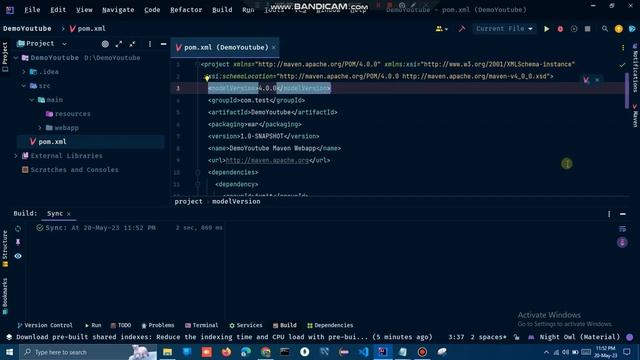Viewport: 640px width, 360px height.
Task: Collapse the DemoYoutube root node
Action: tap(16, 58)
